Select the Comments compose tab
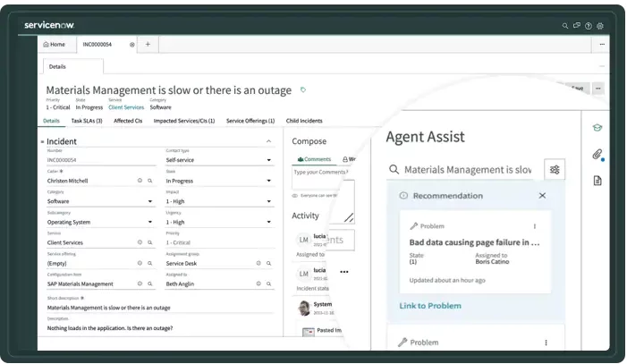627x364 pixels. (314, 159)
